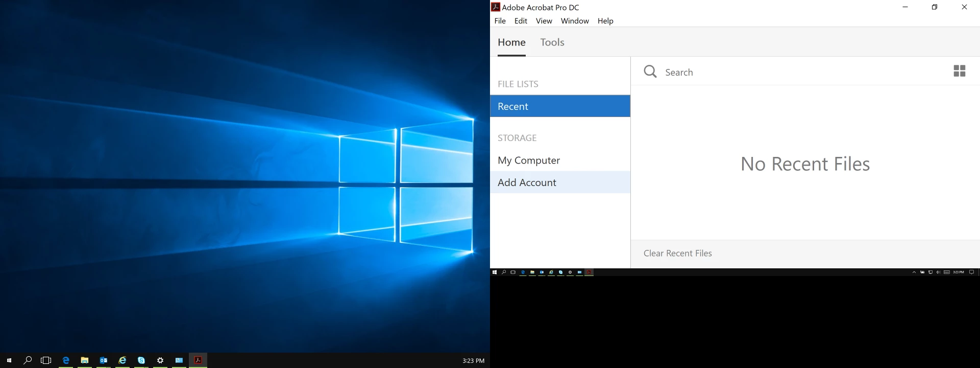Open the Edit menu in Acrobat
Screen dimensions: 980x368
click(x=521, y=21)
